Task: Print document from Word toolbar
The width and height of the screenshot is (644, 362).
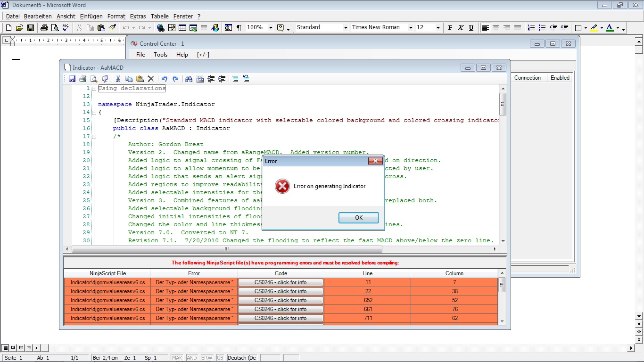Action: 44,28
